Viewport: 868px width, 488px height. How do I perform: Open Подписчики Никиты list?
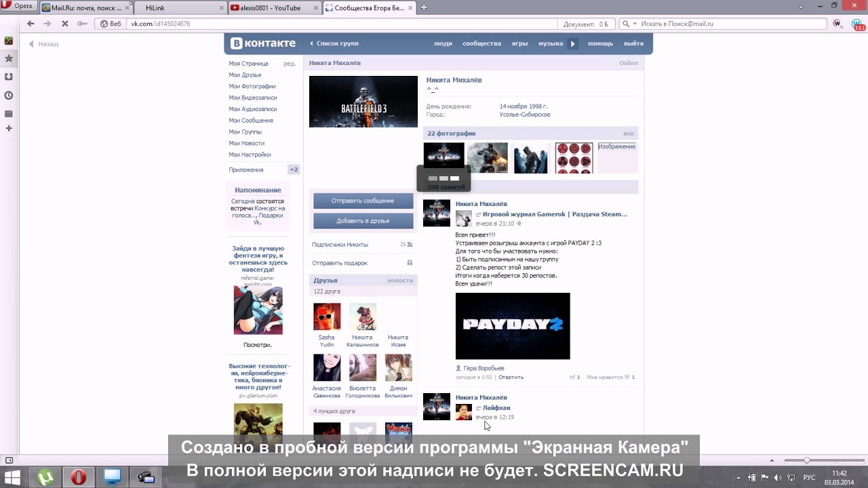340,245
